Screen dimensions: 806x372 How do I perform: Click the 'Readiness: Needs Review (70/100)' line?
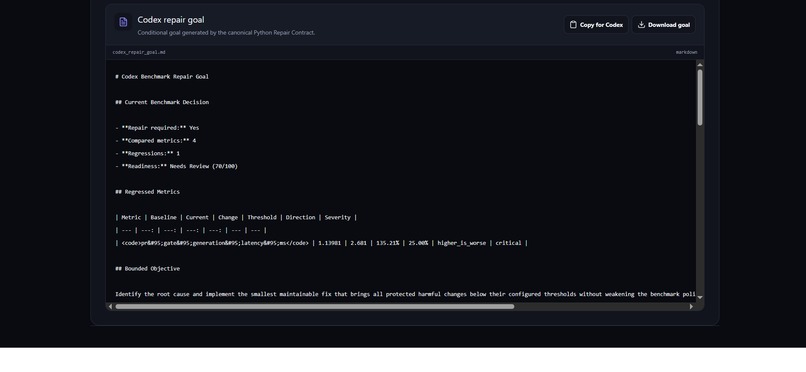point(176,166)
